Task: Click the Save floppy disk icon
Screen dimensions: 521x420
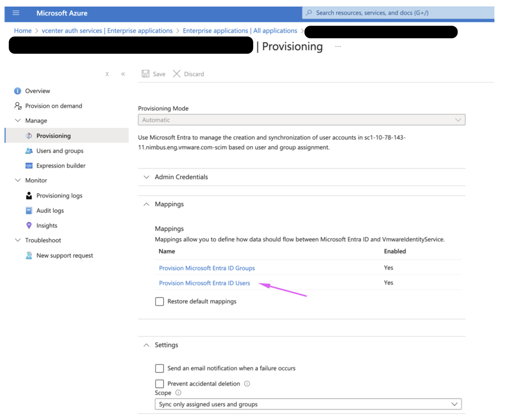Action: pos(146,74)
